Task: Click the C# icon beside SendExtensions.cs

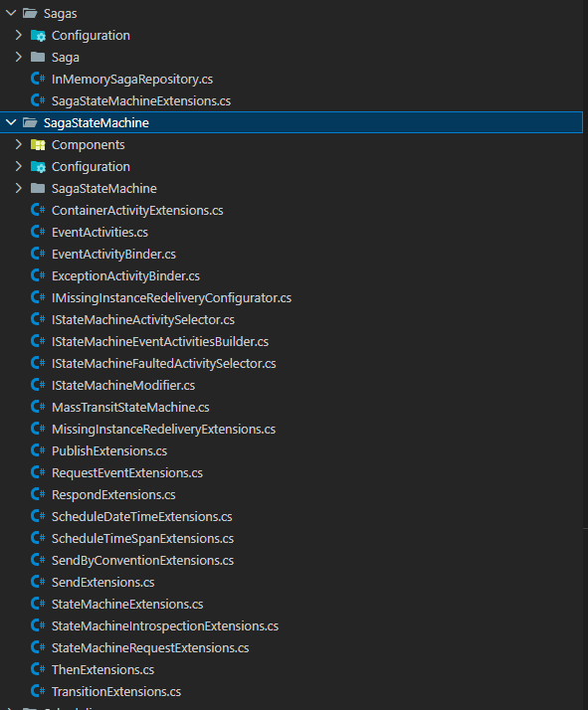Action: click(38, 582)
